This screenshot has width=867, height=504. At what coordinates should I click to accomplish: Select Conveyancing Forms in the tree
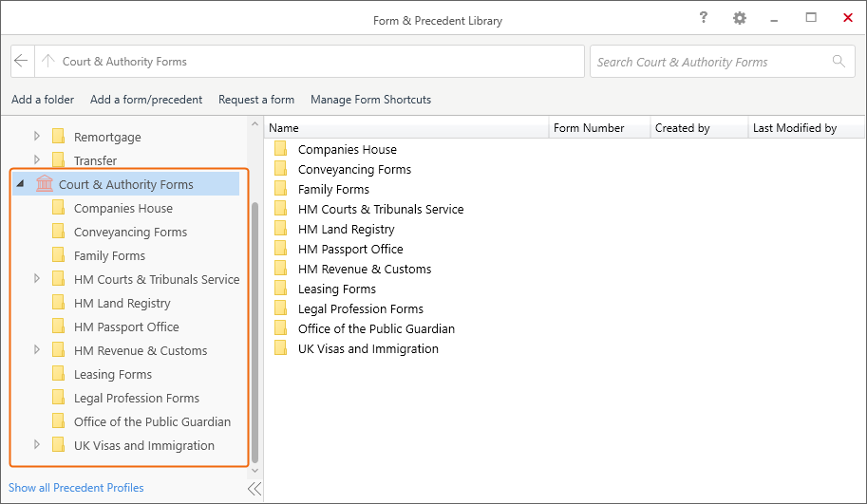[130, 232]
